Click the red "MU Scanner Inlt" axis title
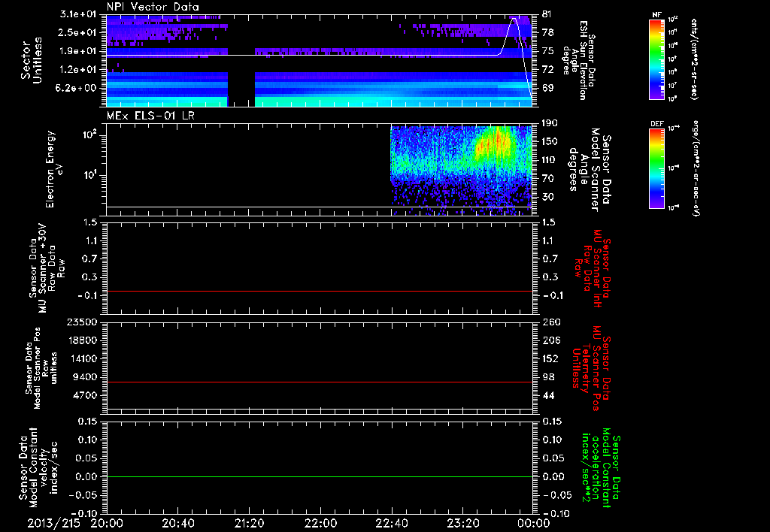The height and width of the screenshot is (532, 770). tap(593, 268)
